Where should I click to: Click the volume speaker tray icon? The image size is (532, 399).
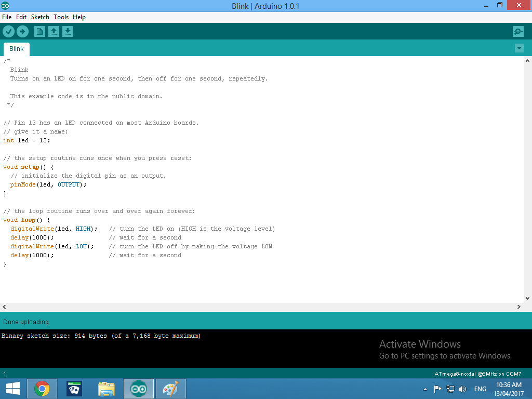[x=462, y=389]
